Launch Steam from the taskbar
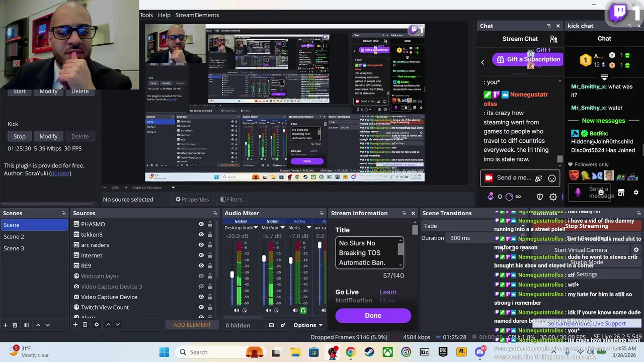This screenshot has height=362, width=644. [x=369, y=352]
